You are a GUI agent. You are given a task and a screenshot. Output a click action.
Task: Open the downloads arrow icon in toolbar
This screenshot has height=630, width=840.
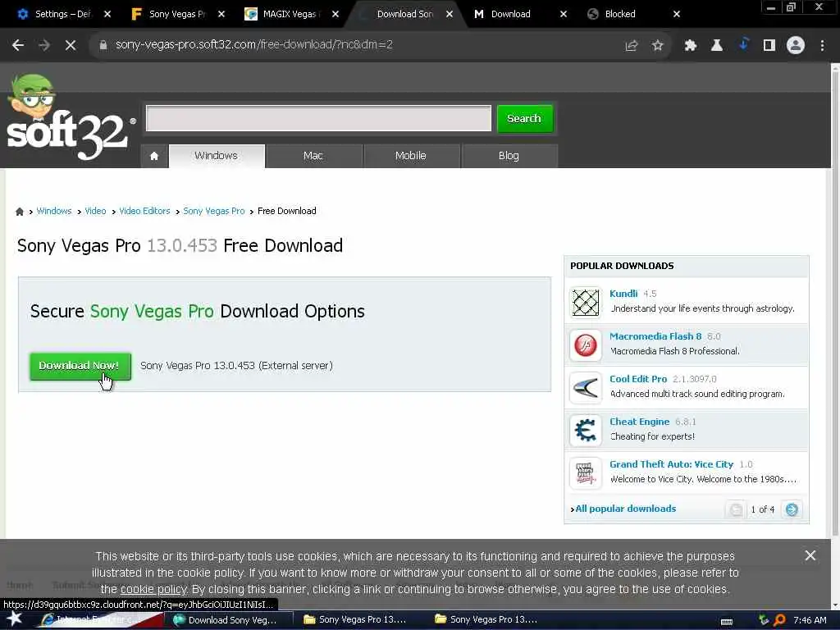click(743, 44)
